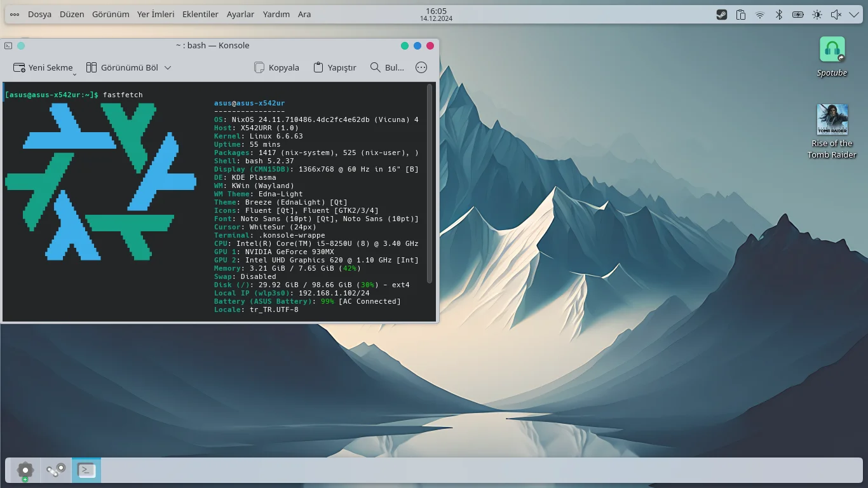Click the Packages line with 1417 nix-system
The height and width of the screenshot is (488, 868).
coord(316,152)
